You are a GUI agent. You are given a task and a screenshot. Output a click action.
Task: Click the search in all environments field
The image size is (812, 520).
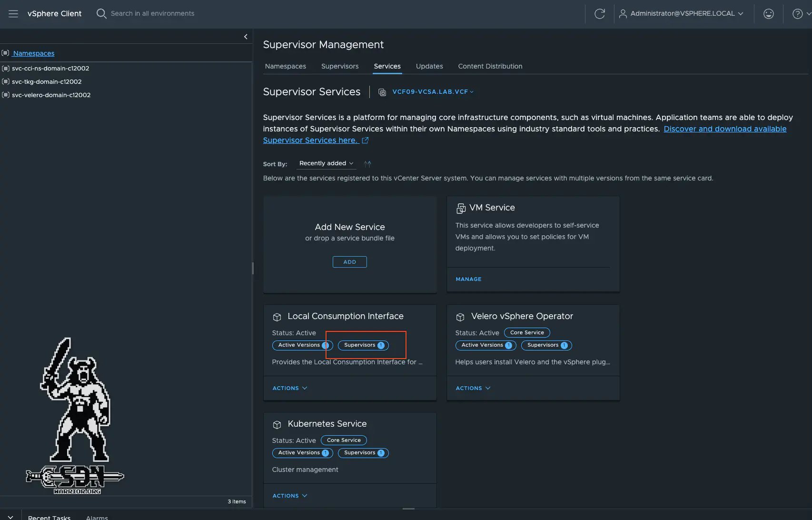click(x=152, y=14)
